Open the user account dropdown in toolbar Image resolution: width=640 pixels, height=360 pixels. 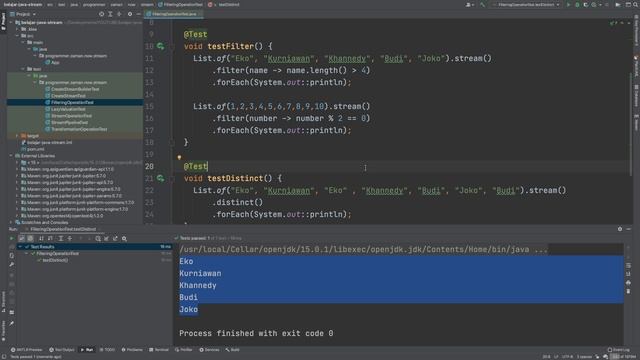click(470, 4)
